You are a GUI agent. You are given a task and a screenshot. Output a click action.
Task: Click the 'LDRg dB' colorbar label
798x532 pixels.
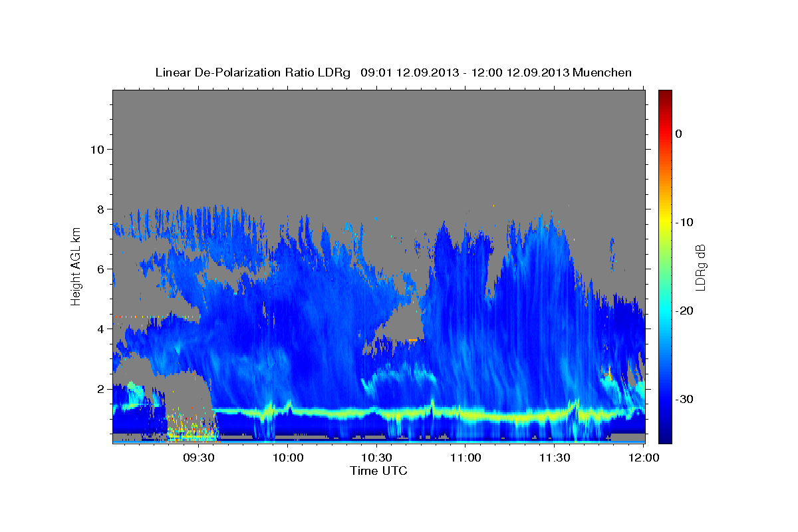coord(700,267)
